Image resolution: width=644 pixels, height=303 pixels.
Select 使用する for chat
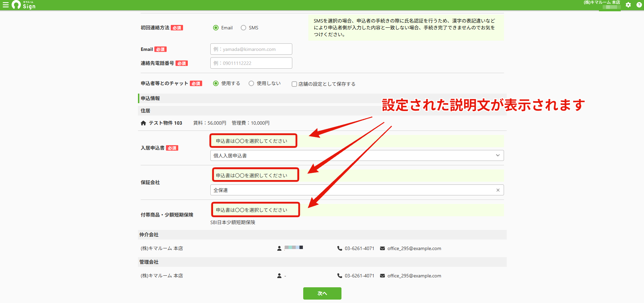coord(216,83)
